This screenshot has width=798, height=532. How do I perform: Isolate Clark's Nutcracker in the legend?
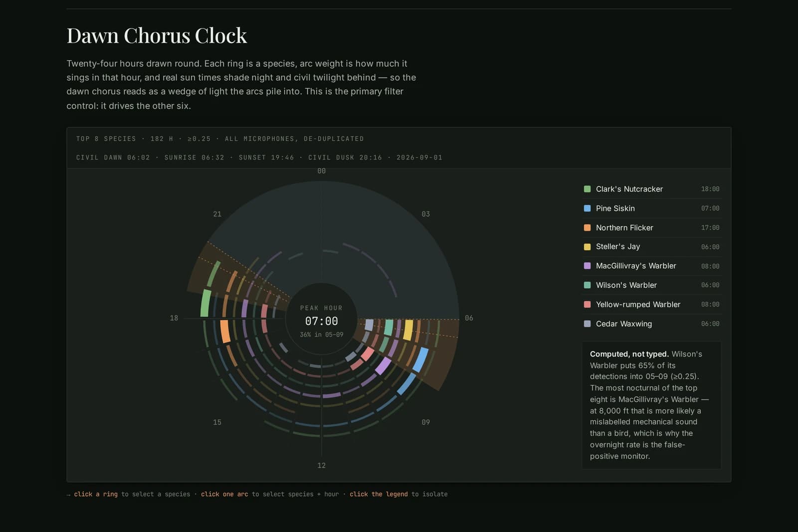651,189
